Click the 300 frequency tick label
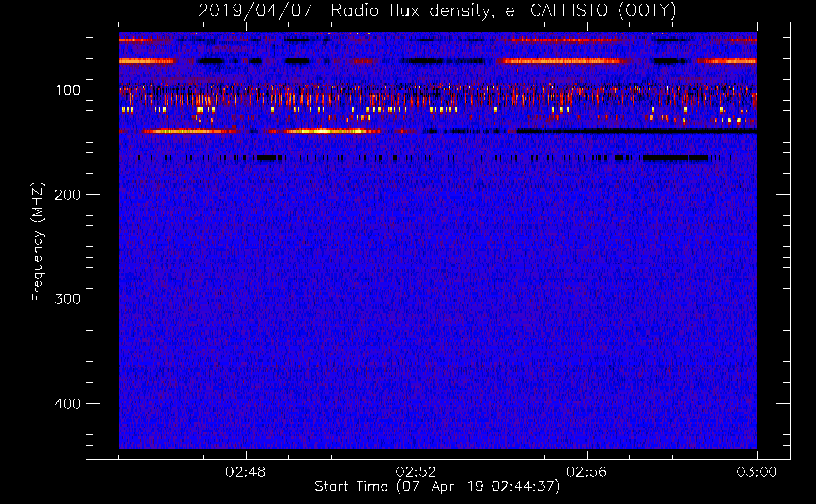 (x=68, y=299)
